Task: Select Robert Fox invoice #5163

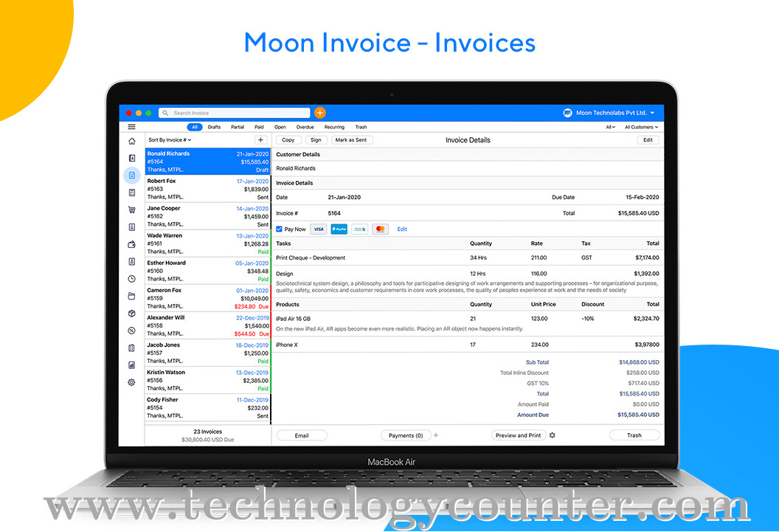Action: pos(208,189)
